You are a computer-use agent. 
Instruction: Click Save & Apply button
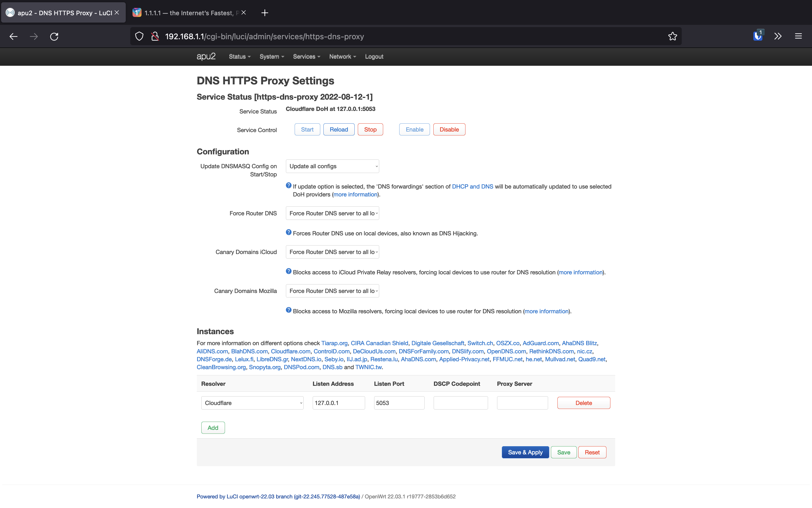tap(526, 452)
